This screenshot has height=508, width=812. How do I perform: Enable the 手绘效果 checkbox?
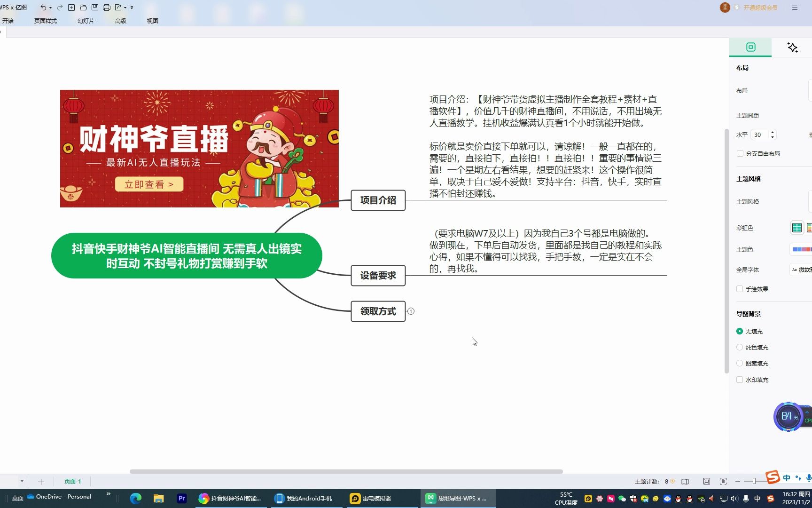(739, 289)
